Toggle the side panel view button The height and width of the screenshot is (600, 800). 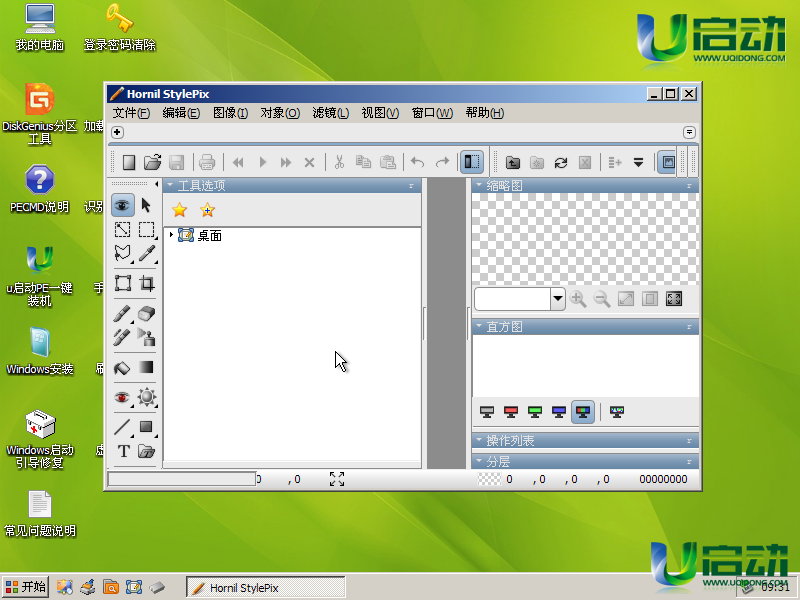pos(472,162)
